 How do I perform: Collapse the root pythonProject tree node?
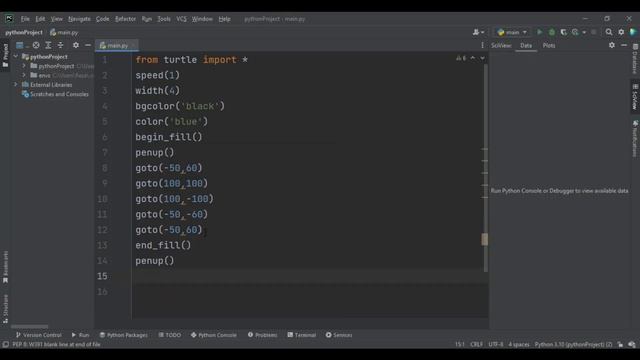[x=16, y=56]
